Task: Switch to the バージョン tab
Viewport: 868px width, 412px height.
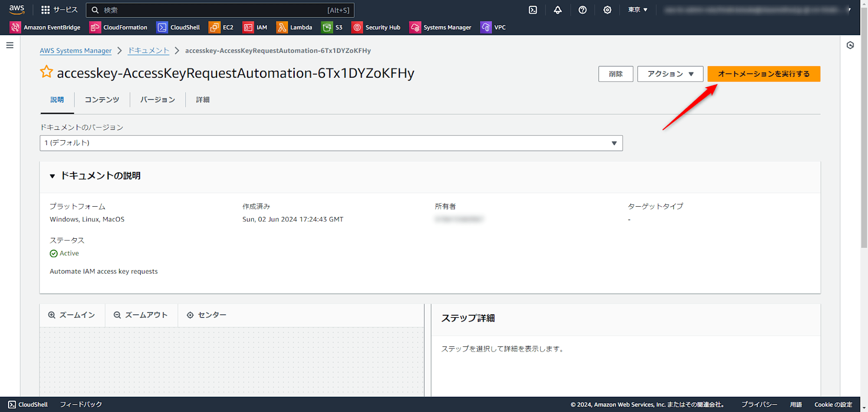Action: coord(158,100)
